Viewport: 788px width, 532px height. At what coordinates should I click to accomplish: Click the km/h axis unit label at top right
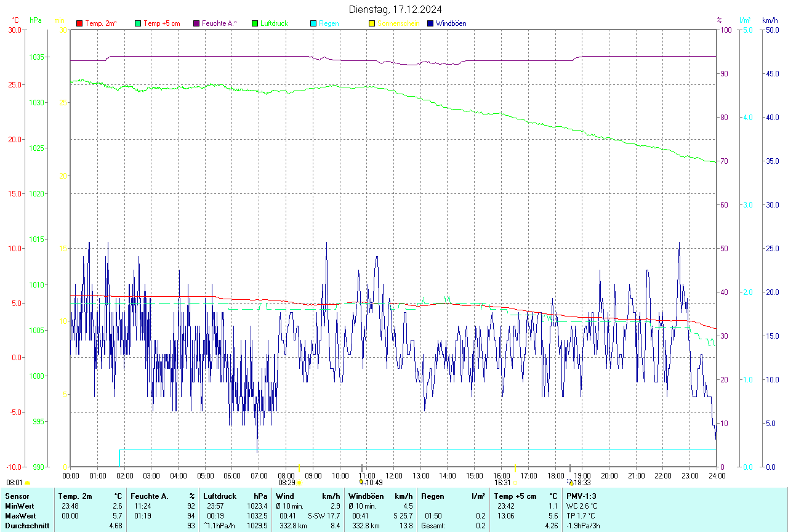pyautogui.click(x=770, y=20)
